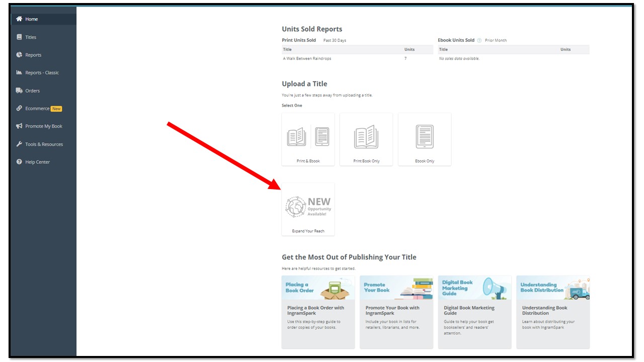Choose the Print & Ebook label
Screen dimensions: 644x362
(308, 161)
